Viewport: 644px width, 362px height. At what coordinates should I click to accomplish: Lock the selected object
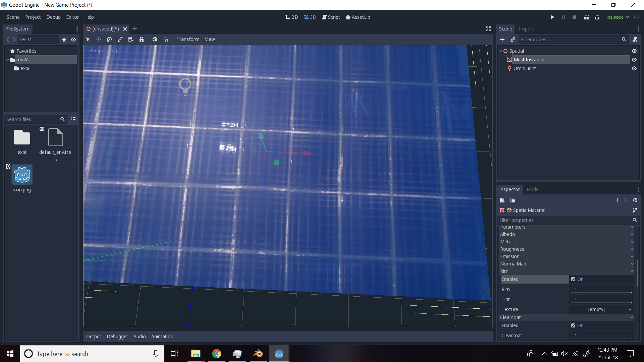pyautogui.click(x=142, y=39)
